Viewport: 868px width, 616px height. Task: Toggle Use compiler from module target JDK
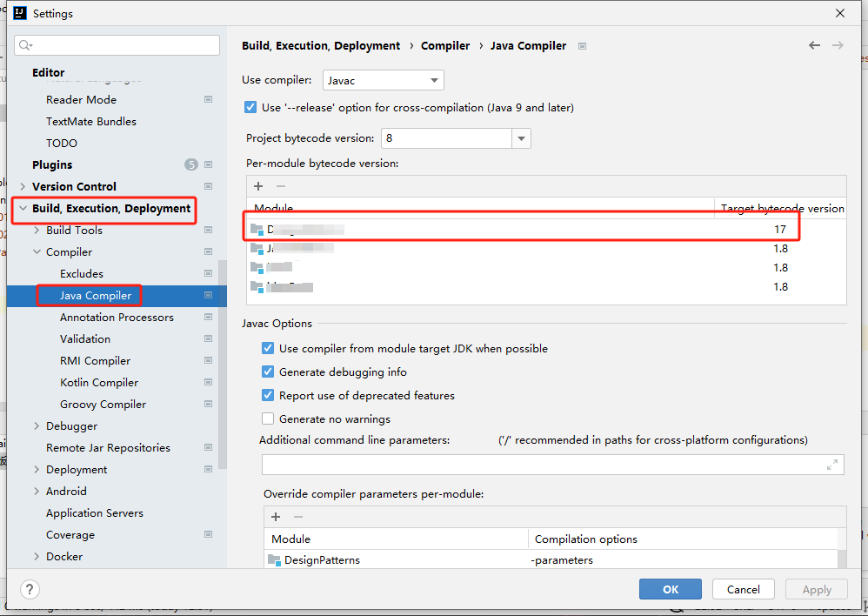point(268,348)
